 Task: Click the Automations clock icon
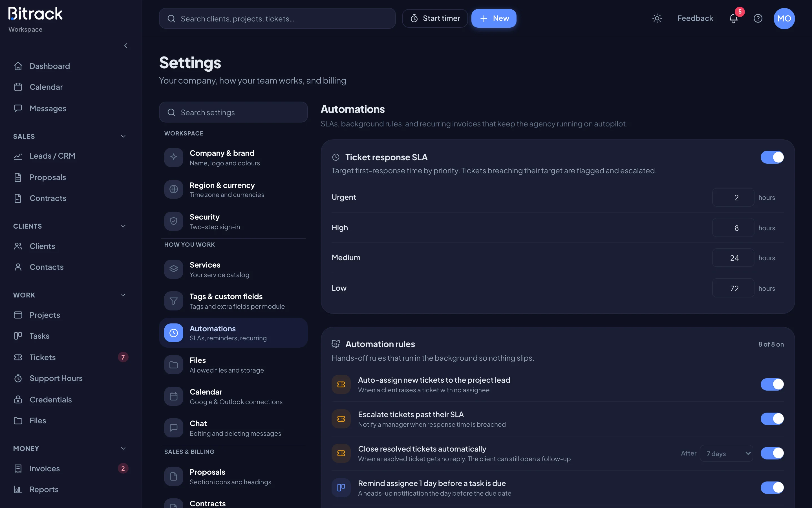pyautogui.click(x=173, y=333)
